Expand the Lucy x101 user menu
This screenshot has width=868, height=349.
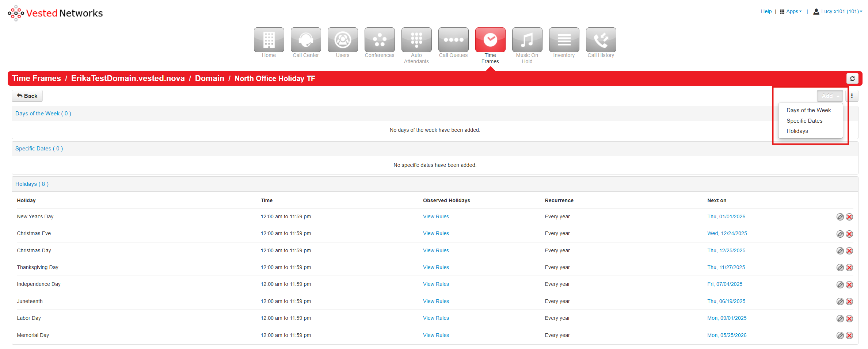click(x=838, y=12)
